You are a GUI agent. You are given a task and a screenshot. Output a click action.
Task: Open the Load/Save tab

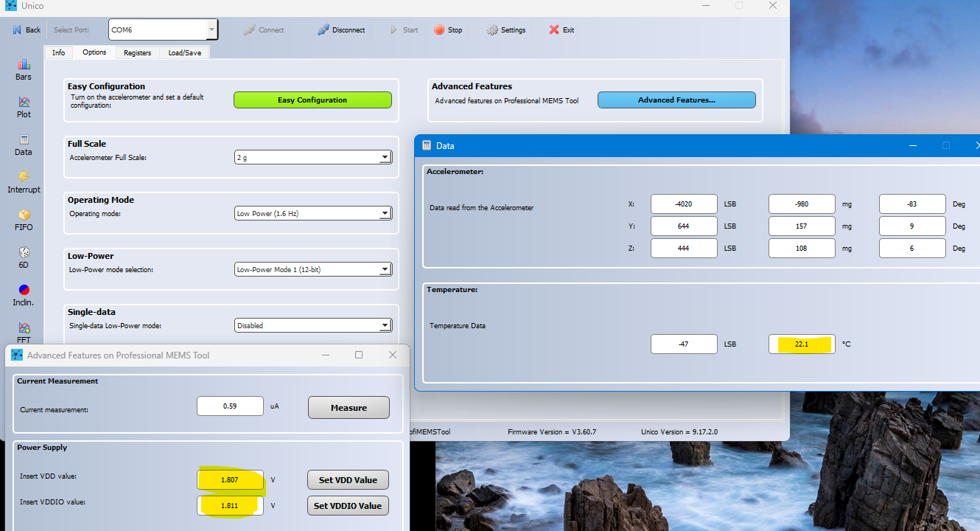pos(184,52)
